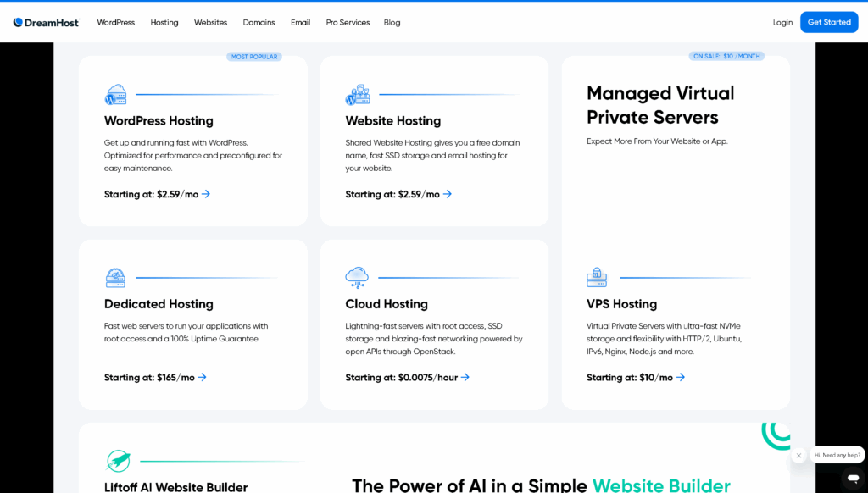Open the Pro Services nav menu
The width and height of the screenshot is (868, 493).
tap(348, 23)
